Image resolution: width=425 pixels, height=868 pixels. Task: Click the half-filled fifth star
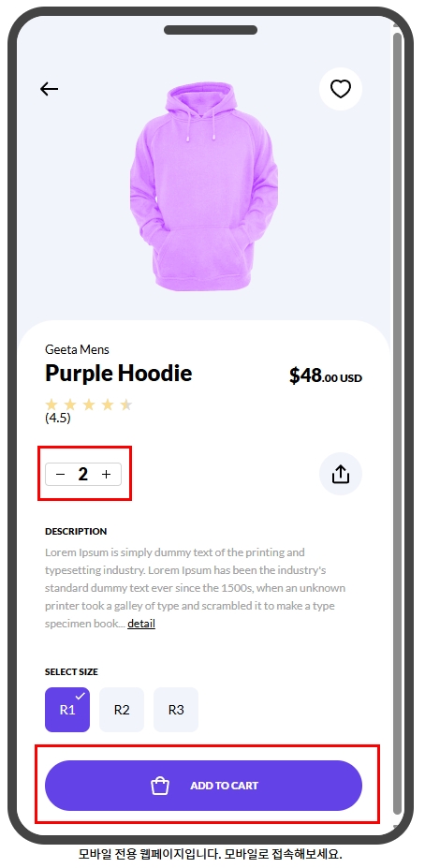[x=126, y=405]
